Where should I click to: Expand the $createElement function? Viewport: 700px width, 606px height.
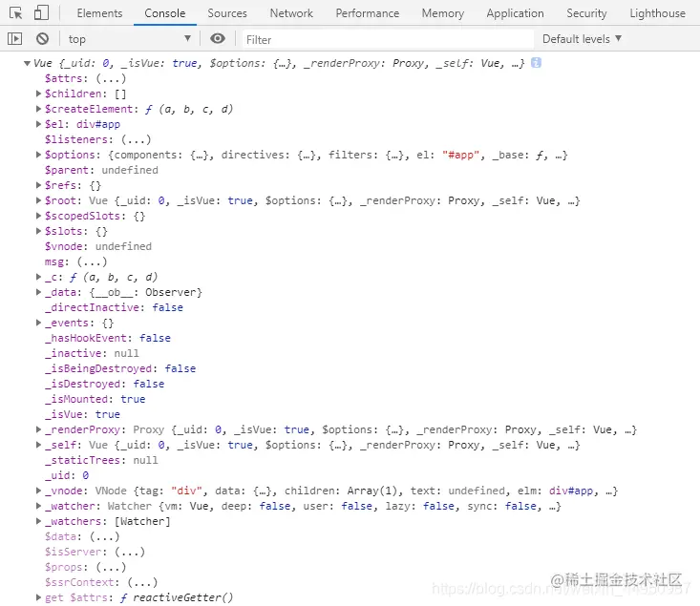(x=38, y=109)
